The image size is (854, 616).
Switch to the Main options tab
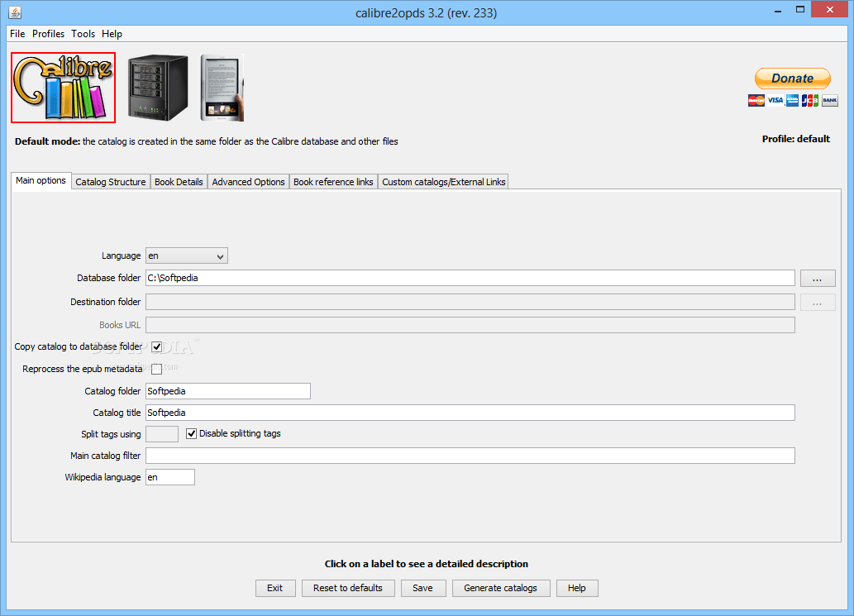point(41,180)
